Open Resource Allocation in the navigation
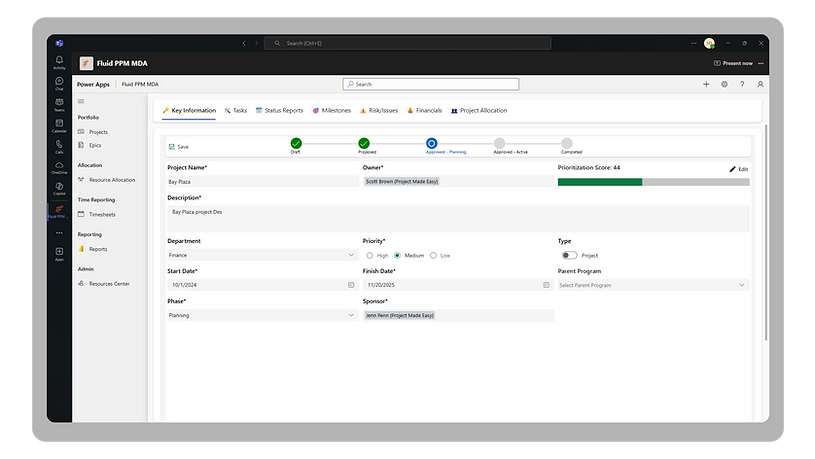 point(107,180)
